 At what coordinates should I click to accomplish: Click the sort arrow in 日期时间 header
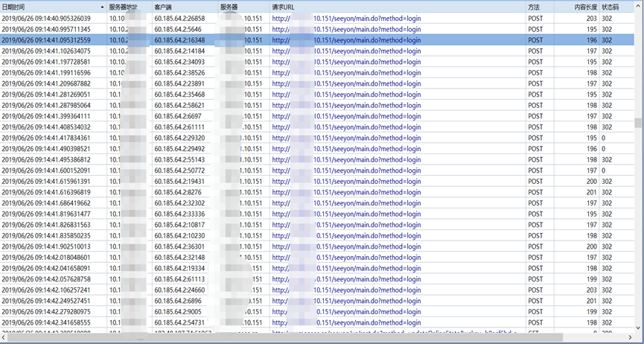(102, 7)
